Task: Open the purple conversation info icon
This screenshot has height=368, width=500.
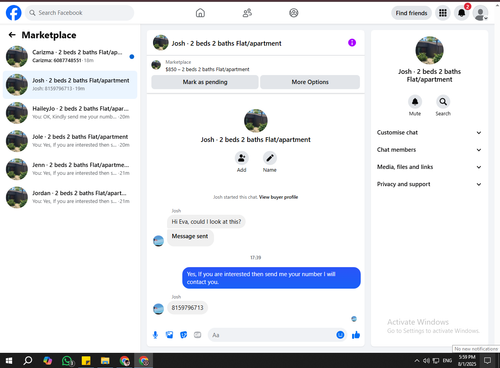Action: pyautogui.click(x=352, y=43)
